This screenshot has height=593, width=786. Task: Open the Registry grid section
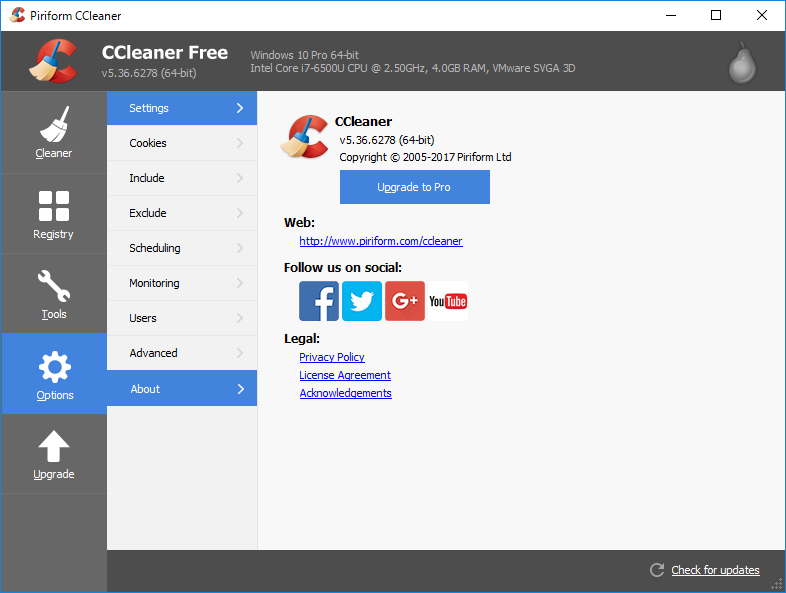point(54,214)
